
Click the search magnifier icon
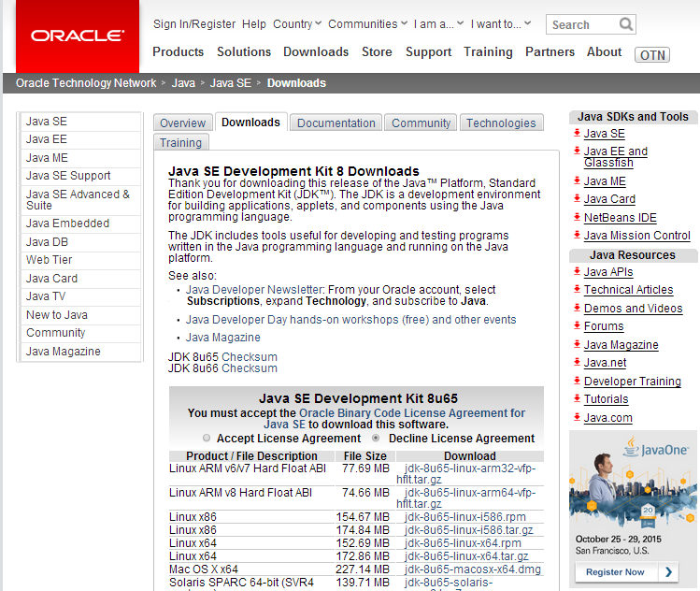(x=626, y=24)
